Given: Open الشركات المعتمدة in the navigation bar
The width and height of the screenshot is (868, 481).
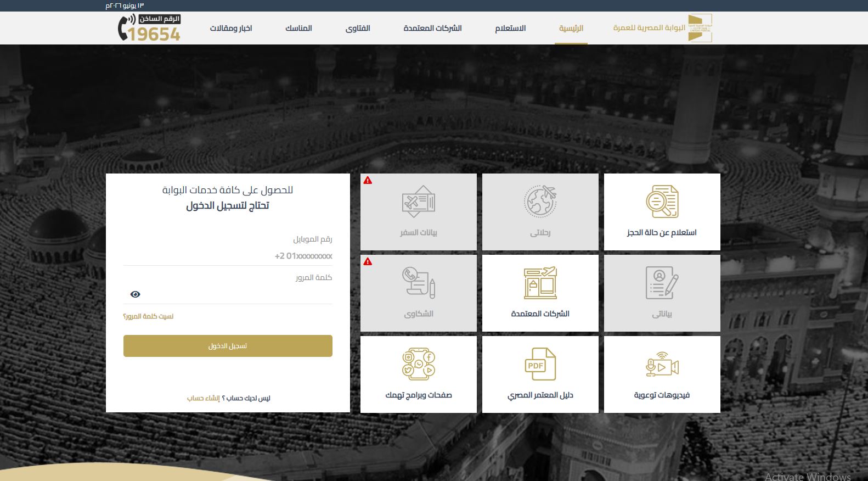Looking at the screenshot, I should pyautogui.click(x=433, y=28).
